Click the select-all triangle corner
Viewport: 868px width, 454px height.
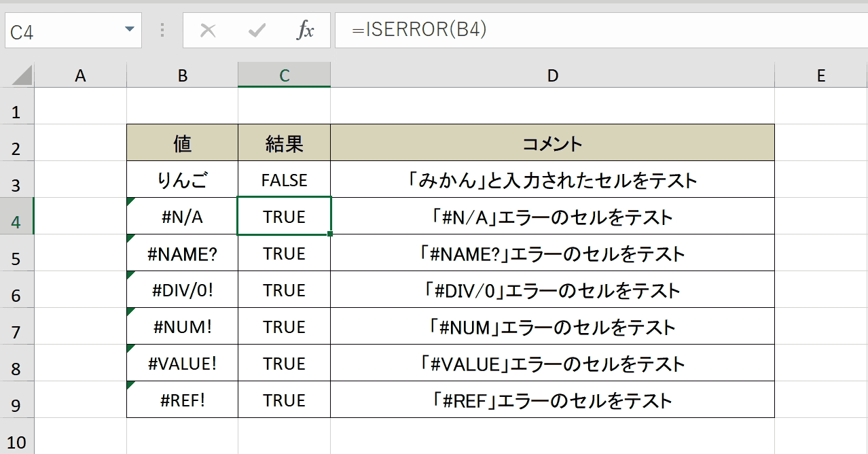coord(17,75)
